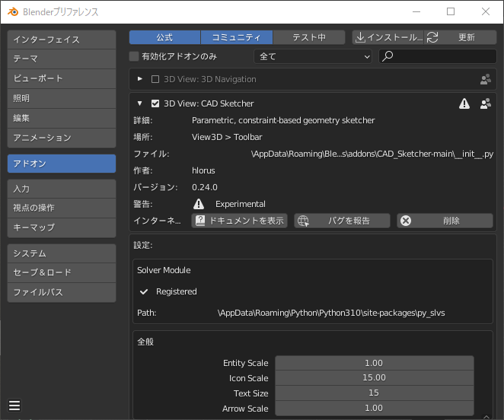Click the community icon on 3D Navigation row

(486, 79)
